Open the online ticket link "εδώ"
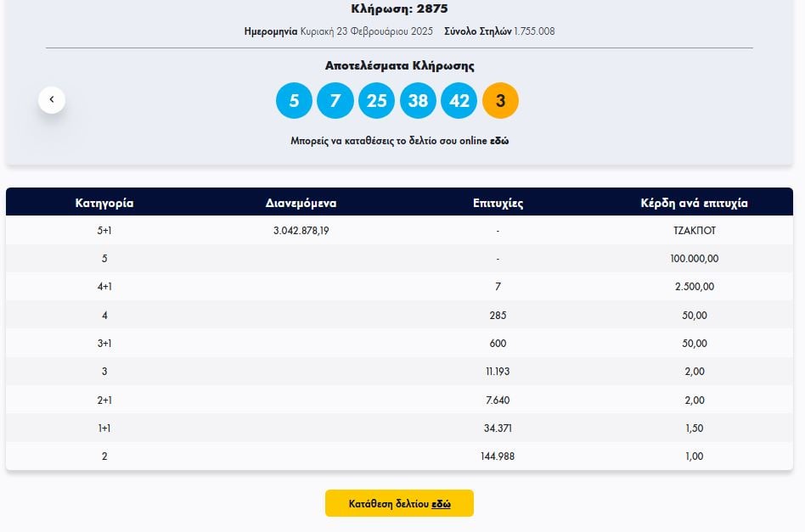Image resolution: width=805 pixels, height=532 pixels. 499,141
